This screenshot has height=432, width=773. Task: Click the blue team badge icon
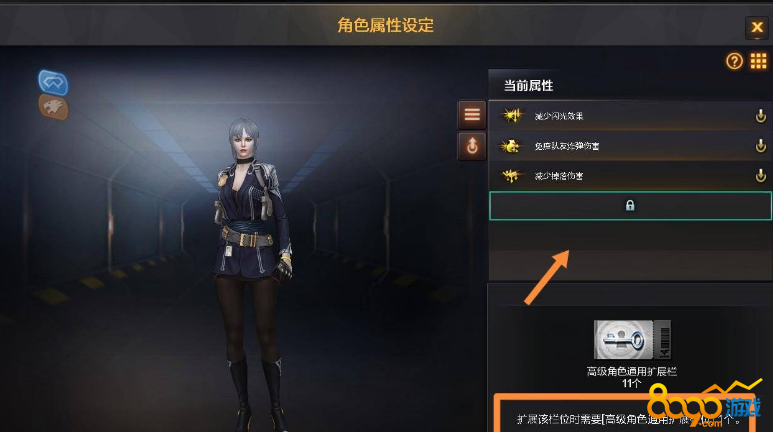53,82
